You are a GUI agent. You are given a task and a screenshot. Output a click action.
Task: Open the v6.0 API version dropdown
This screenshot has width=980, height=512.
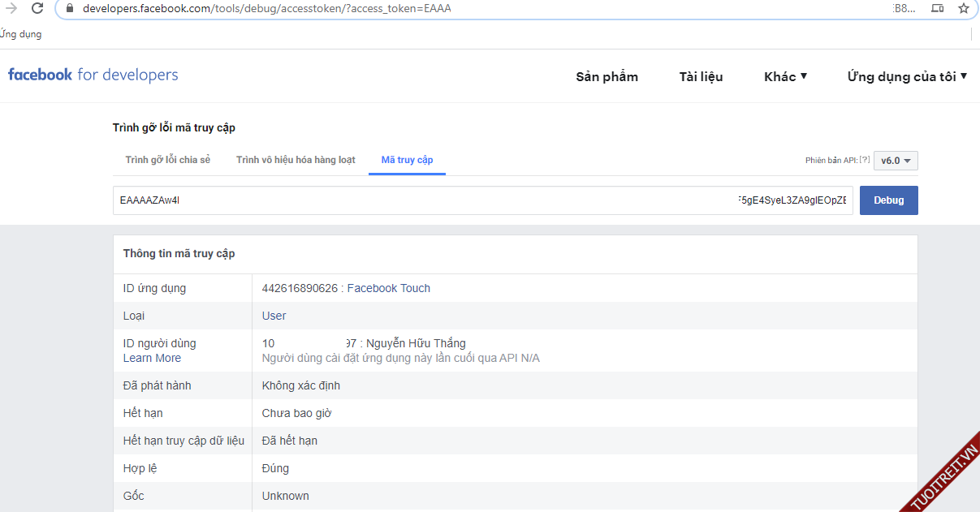point(896,161)
